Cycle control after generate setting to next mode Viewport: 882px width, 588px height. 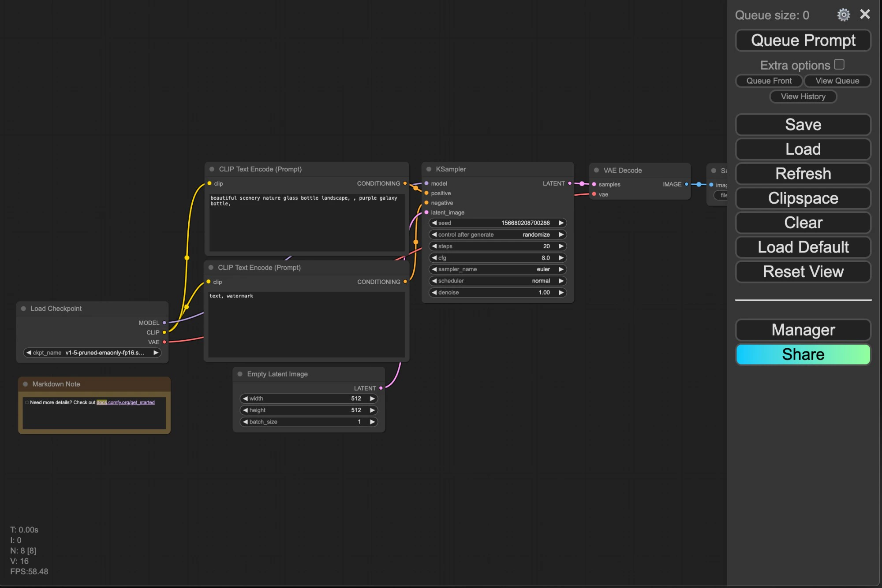[x=561, y=234]
